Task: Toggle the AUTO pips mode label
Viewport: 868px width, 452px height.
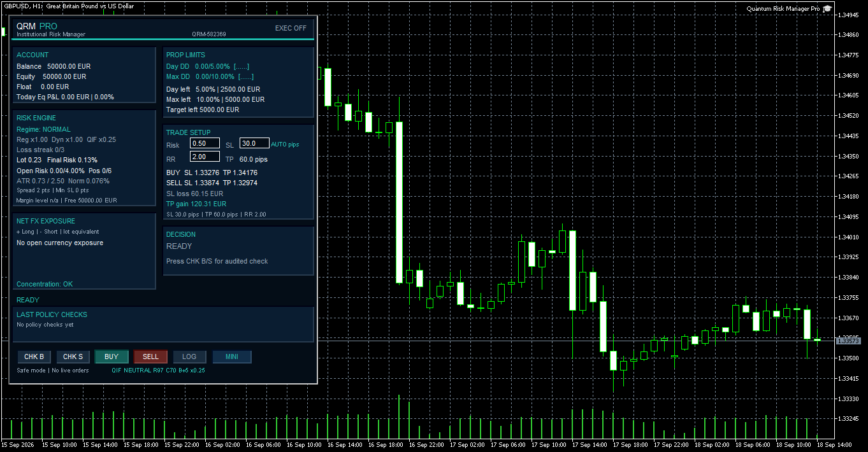Action: click(x=285, y=145)
